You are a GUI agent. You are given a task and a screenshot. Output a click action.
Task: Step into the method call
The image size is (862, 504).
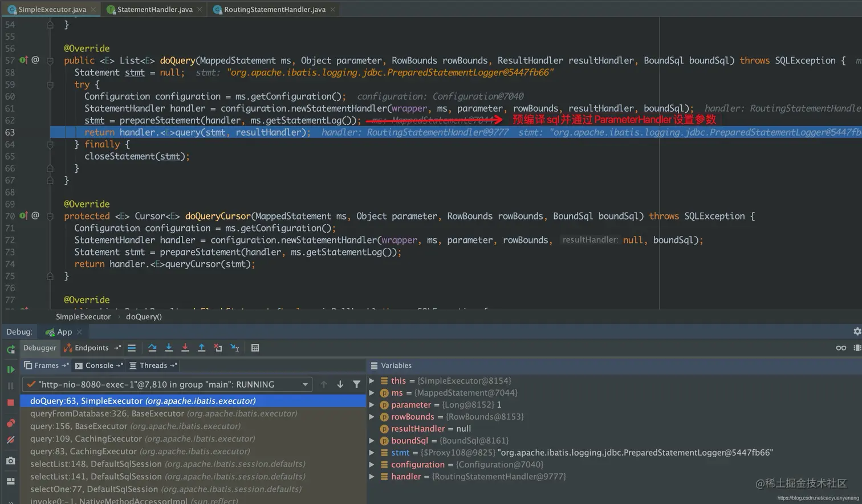pyautogui.click(x=169, y=348)
